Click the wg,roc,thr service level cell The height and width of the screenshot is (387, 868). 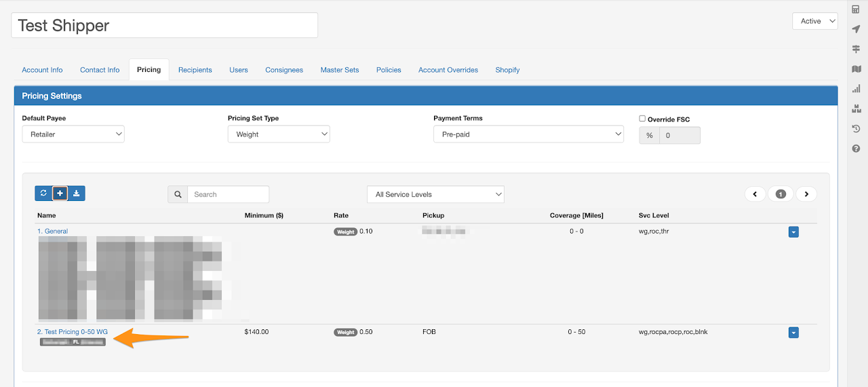[654, 232]
